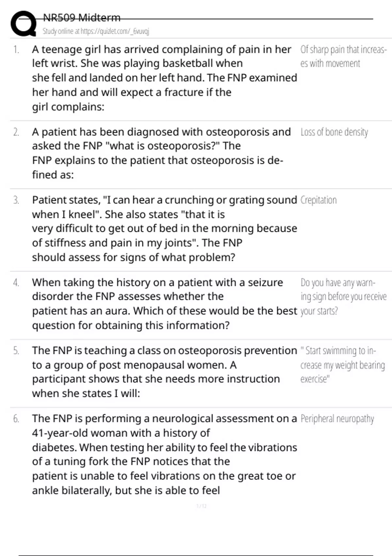Click answer 'Of sharp pain that increases with movement'
Viewport: 392px width, 556px height.
point(343,56)
